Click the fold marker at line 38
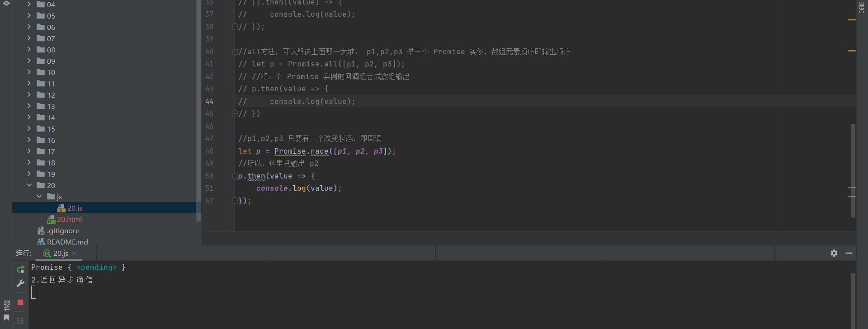The image size is (868, 329). pyautogui.click(x=235, y=27)
